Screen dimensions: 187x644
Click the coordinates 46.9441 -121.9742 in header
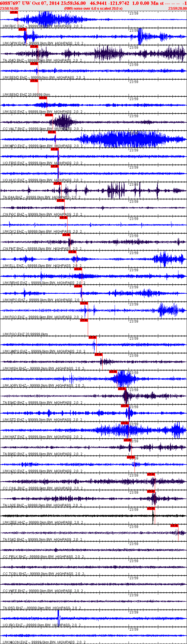point(109,3)
